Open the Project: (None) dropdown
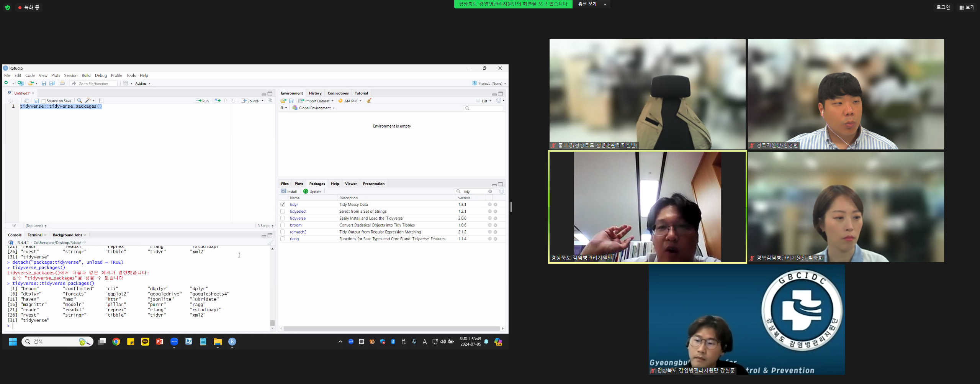This screenshot has width=980, height=384. pos(489,83)
